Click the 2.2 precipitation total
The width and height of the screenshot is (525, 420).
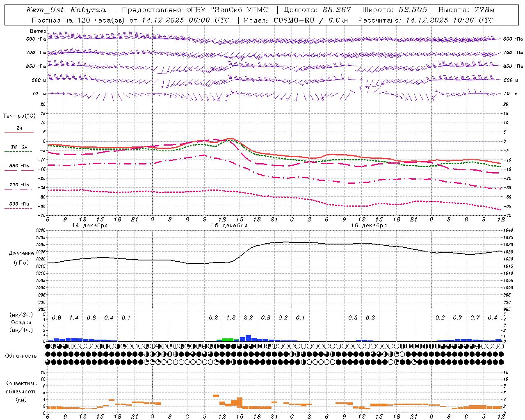point(248,318)
